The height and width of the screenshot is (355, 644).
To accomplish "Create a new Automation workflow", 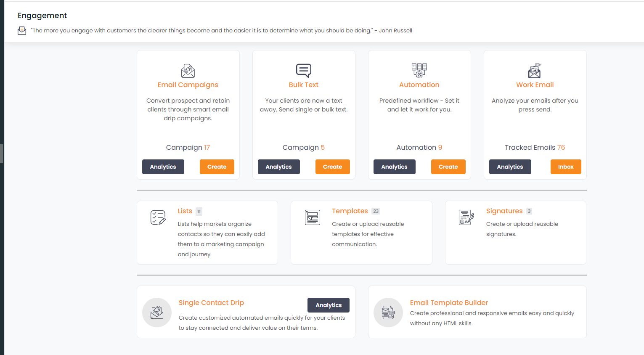I will pos(448,167).
